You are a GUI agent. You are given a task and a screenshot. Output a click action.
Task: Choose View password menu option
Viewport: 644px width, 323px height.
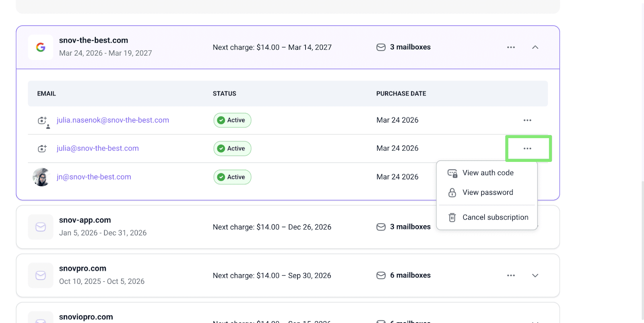click(487, 193)
